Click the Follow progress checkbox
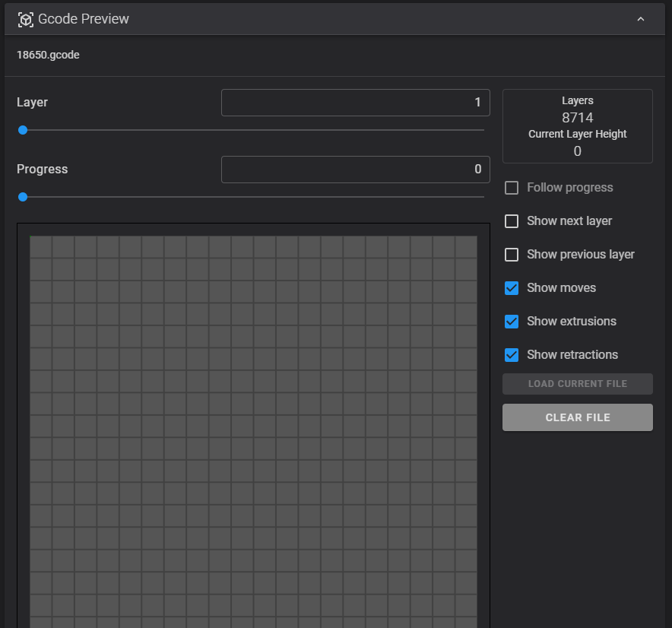Screen dimensions: 672x628 click(511, 188)
